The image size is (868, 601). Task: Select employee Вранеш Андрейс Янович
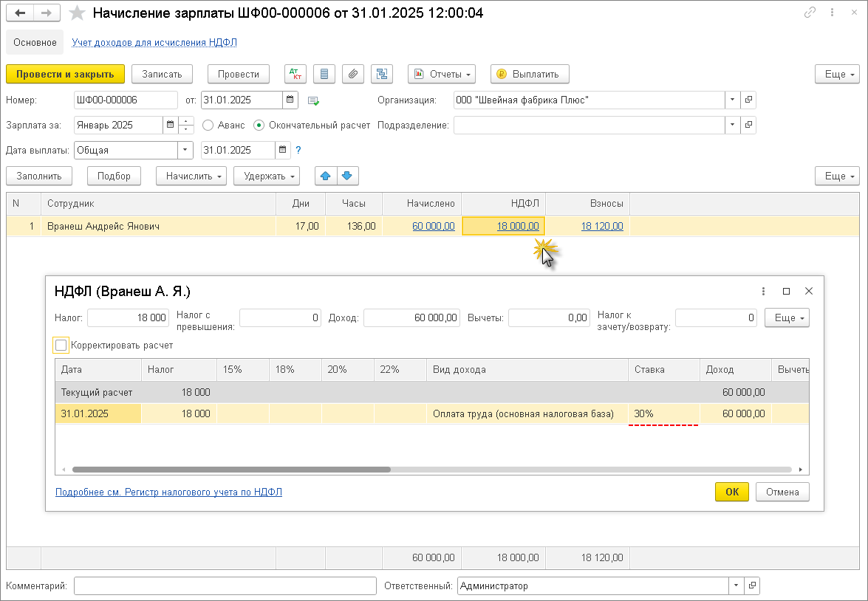(x=158, y=227)
